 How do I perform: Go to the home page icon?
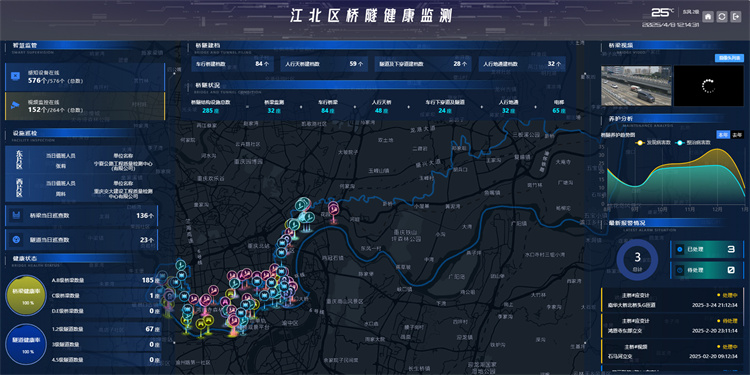tap(708, 16)
